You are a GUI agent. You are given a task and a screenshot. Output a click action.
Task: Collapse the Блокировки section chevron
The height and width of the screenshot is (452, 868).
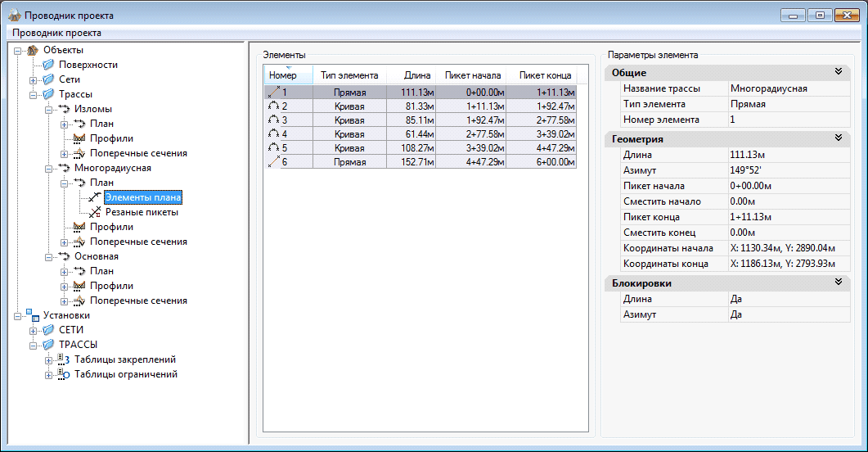[x=838, y=283]
